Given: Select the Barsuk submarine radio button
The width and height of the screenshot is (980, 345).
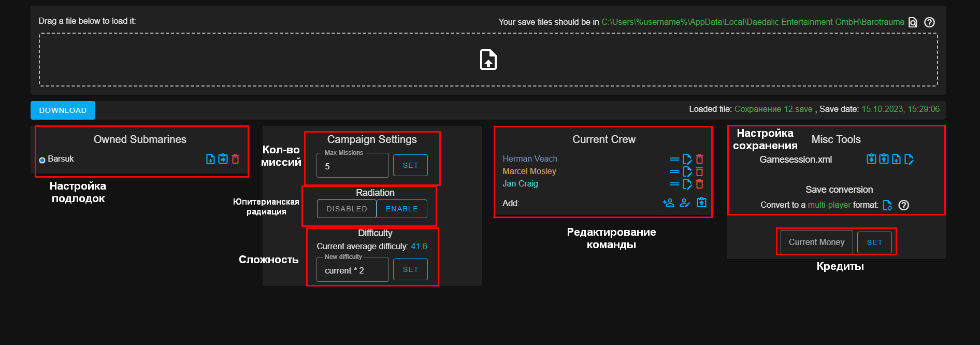Looking at the screenshot, I should [x=42, y=160].
